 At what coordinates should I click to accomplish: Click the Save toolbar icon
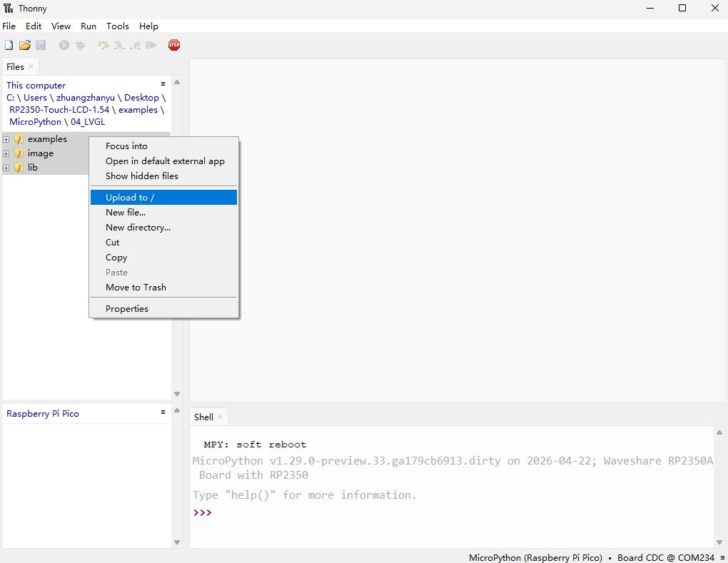(x=41, y=45)
